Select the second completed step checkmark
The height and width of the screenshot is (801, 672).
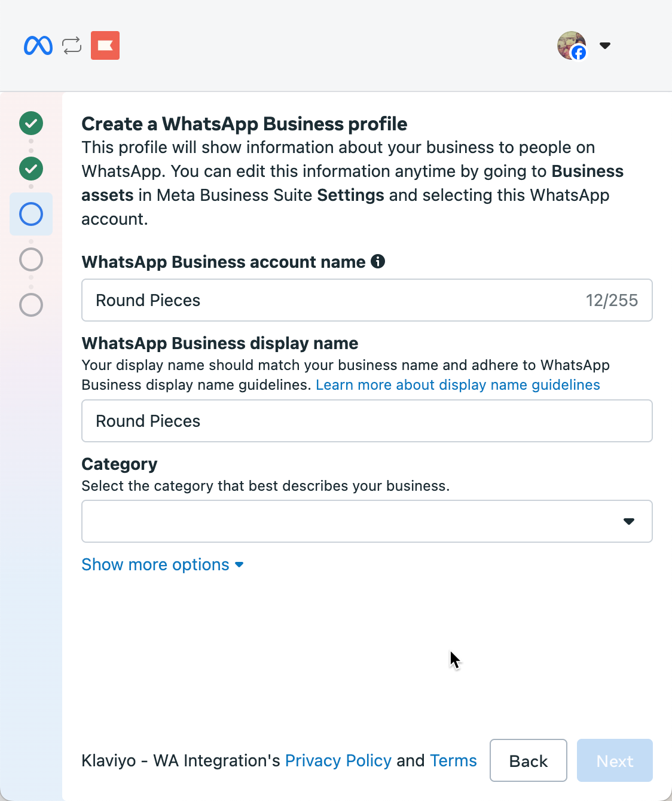[31, 169]
